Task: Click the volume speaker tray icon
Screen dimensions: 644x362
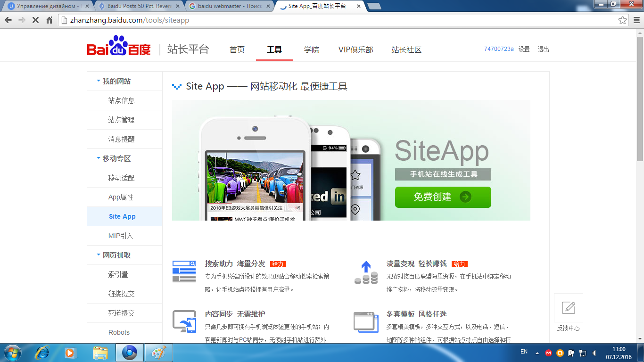Action: (x=595, y=353)
